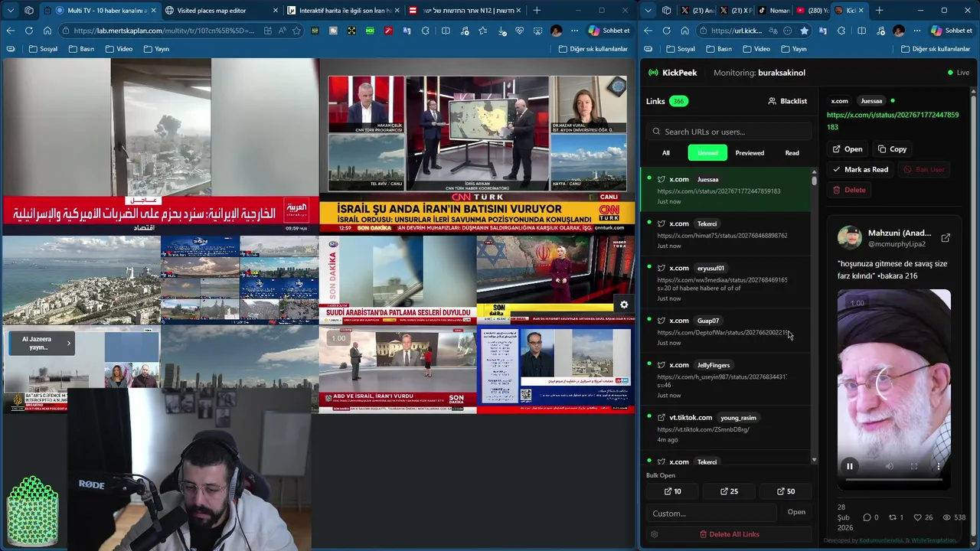This screenshot has width=980, height=551.
Task: Click the Open button beside Custom field
Action: point(796,512)
